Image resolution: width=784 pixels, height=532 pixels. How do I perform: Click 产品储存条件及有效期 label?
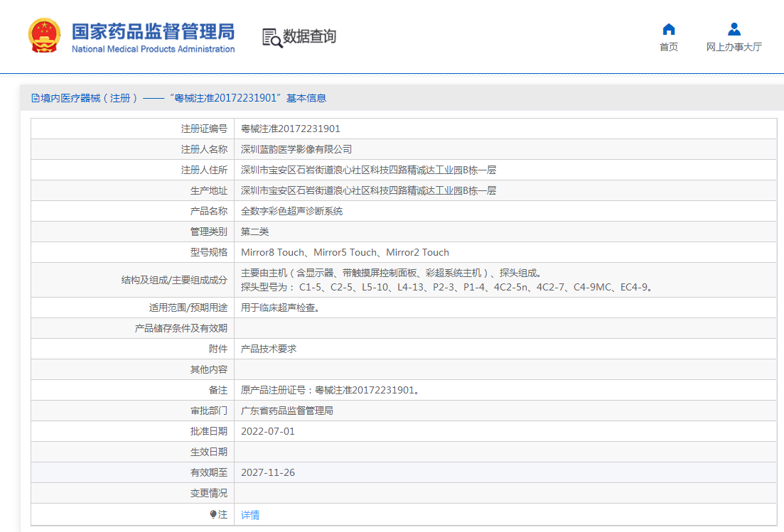[181, 328]
